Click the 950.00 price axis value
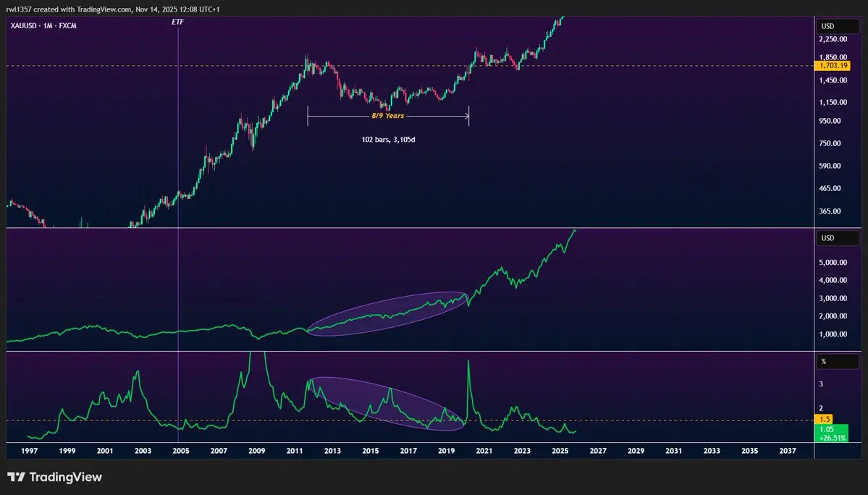The width and height of the screenshot is (868, 495). pos(830,121)
